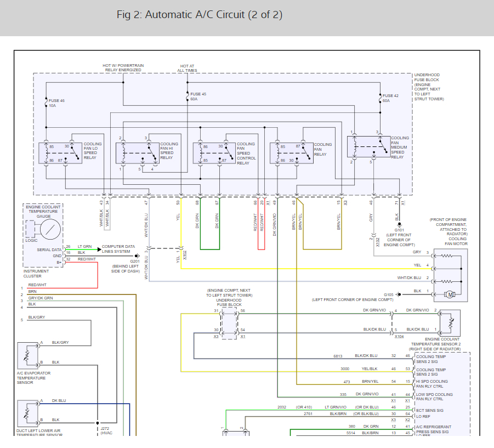Click the duct left lower air sensor symbol
494x448 pixels.
click(x=28, y=413)
